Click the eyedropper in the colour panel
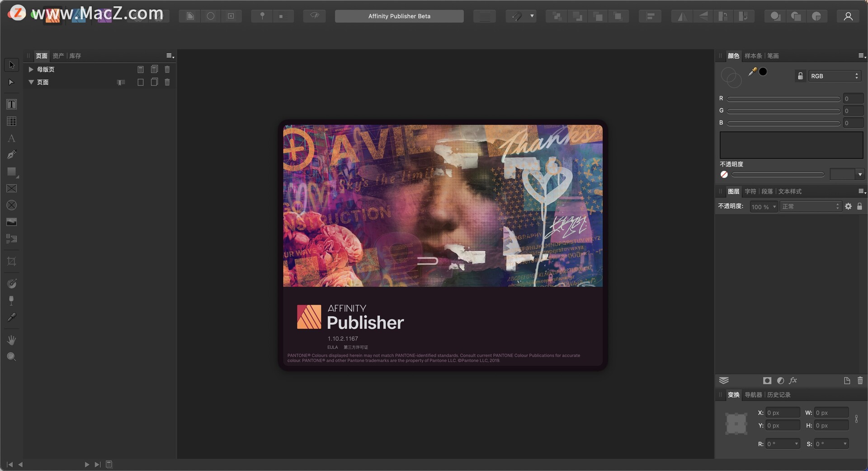Screen dimensions: 868x471 pyautogui.click(x=752, y=71)
